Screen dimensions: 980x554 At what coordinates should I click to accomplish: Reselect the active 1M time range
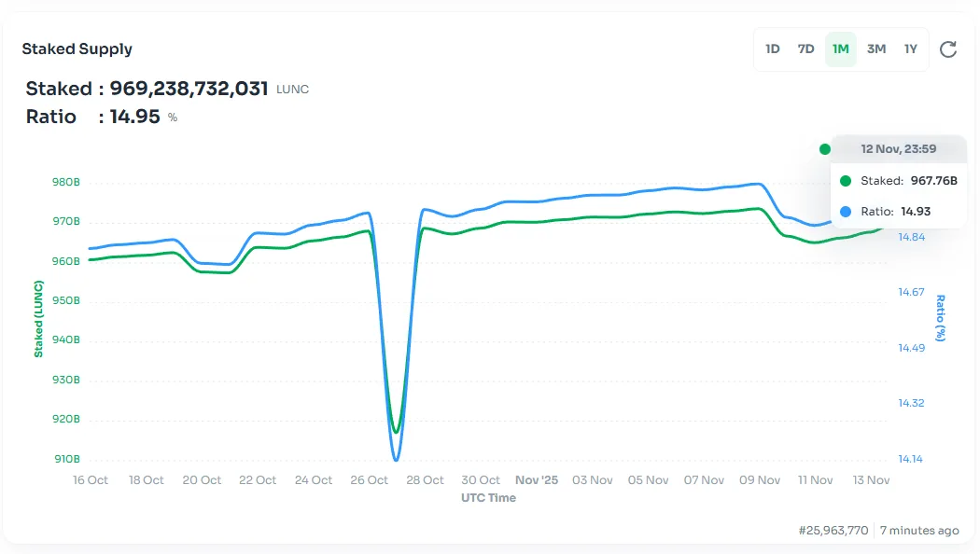[x=841, y=49]
